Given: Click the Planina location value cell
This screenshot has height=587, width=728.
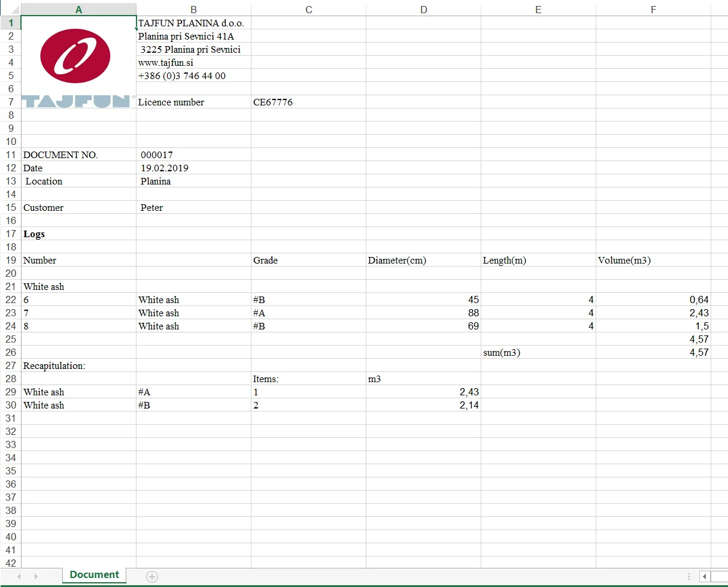Looking at the screenshot, I should pos(193,181).
